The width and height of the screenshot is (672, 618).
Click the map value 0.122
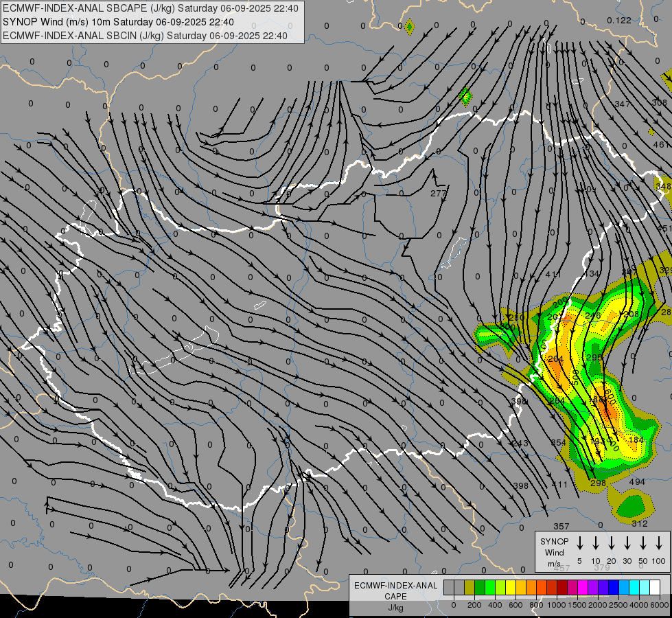point(619,20)
